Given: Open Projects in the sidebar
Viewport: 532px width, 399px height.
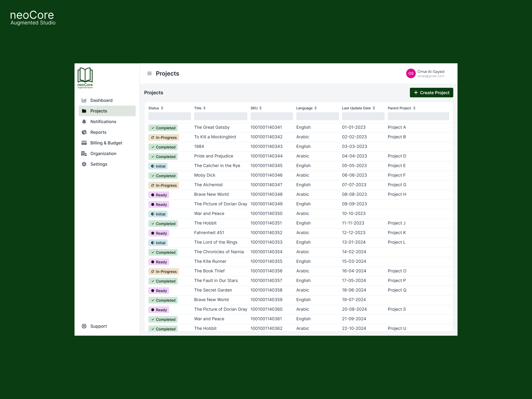Looking at the screenshot, I should point(107,111).
